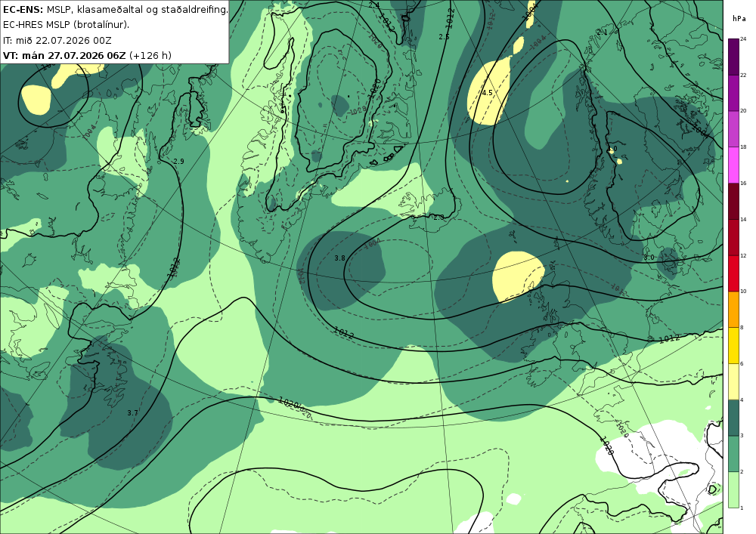The width and height of the screenshot is (756, 534).
Task: Click the 4.5 spread value label
Action: click(488, 92)
